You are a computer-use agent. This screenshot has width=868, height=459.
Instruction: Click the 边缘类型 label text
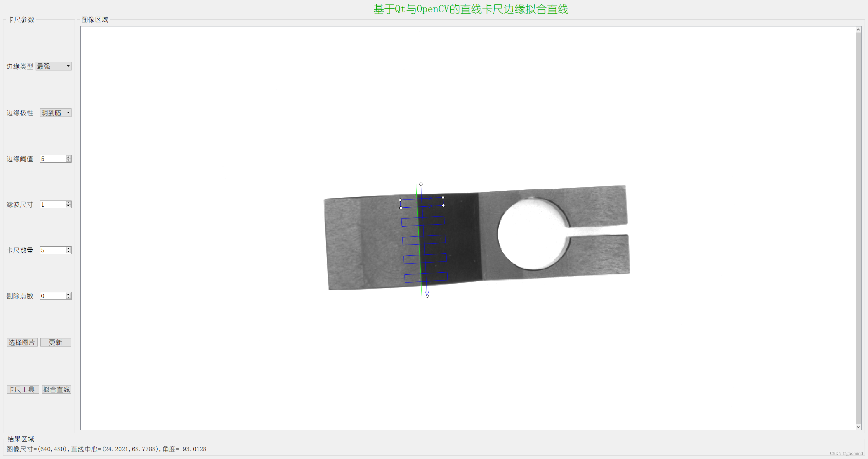point(20,66)
